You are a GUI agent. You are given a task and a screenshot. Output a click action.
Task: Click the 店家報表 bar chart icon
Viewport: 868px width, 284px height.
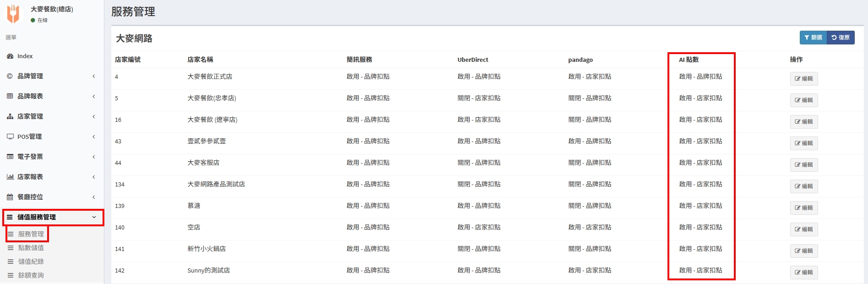point(10,177)
